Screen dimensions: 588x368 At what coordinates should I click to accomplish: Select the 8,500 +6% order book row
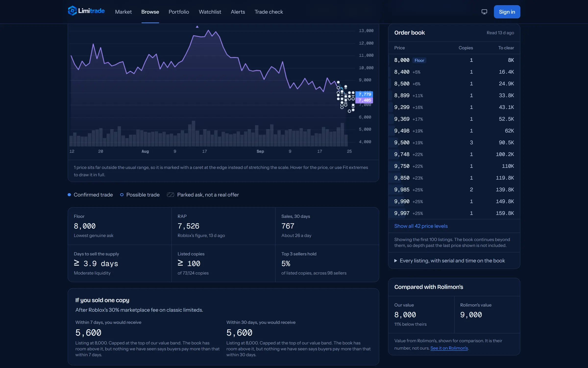(x=454, y=84)
